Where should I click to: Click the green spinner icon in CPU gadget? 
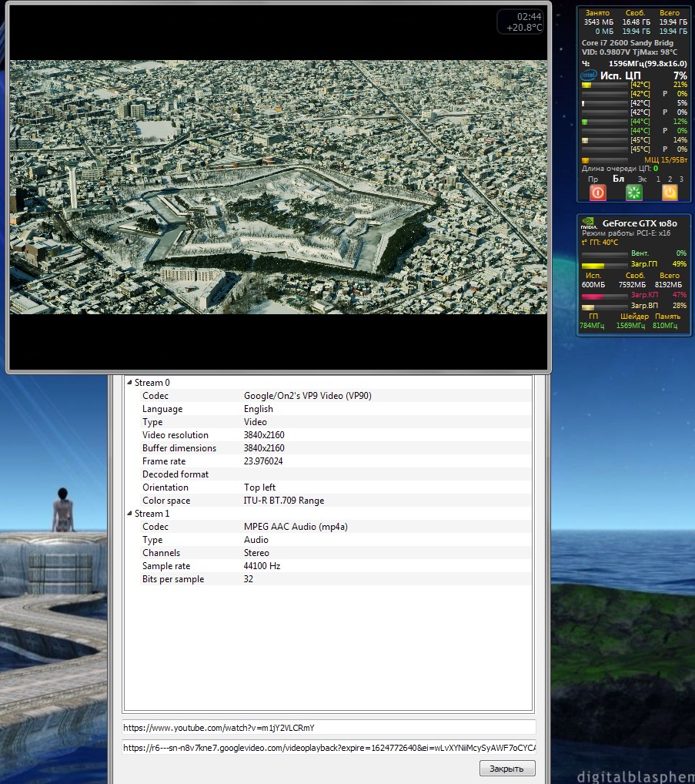coord(633,193)
